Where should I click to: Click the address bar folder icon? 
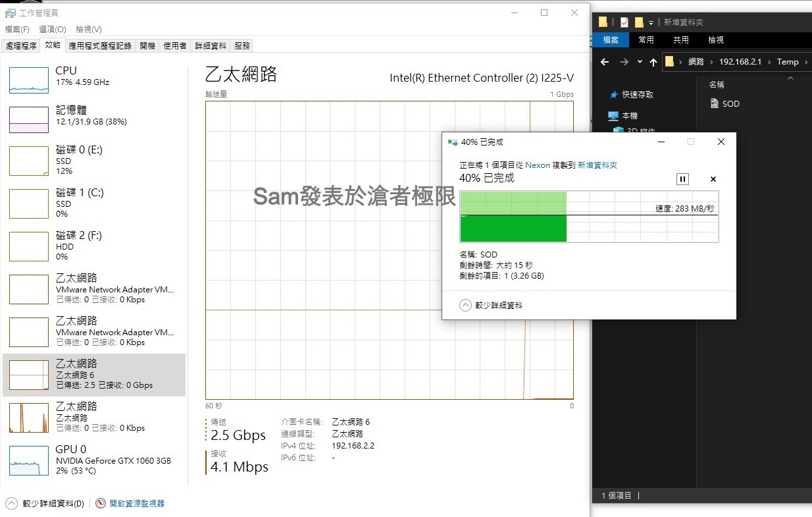(670, 62)
